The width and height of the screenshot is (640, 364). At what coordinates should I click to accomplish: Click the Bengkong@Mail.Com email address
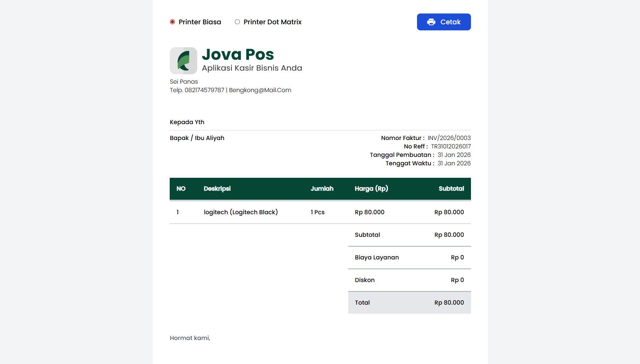point(260,90)
